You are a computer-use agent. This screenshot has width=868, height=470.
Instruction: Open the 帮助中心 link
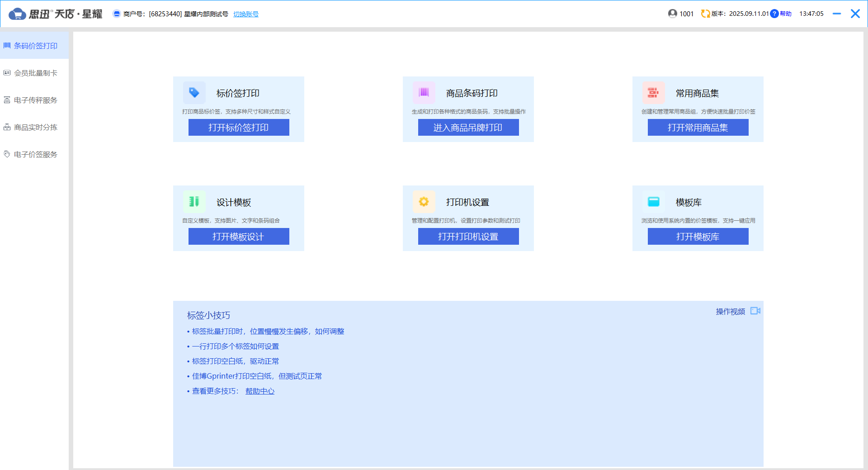point(260,391)
